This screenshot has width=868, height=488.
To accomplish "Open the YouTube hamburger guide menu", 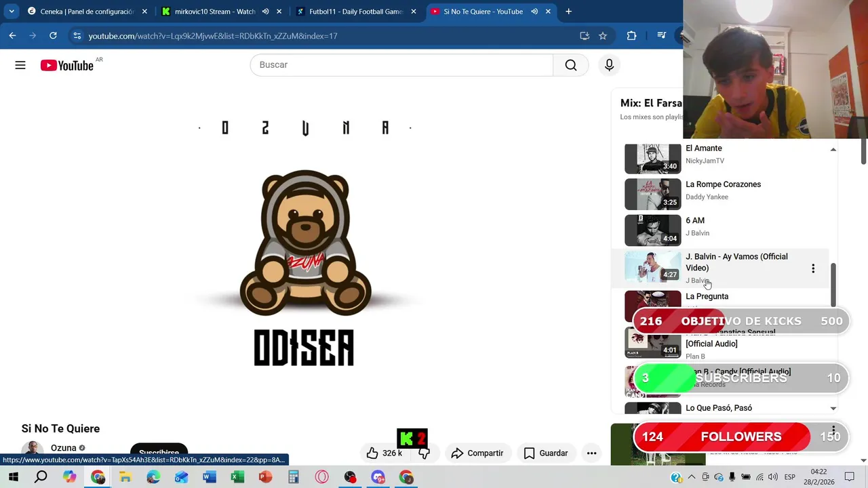I will [x=20, y=65].
